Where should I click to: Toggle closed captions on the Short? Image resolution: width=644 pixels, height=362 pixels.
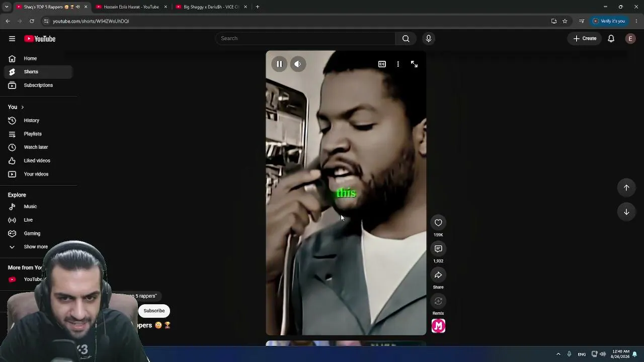pyautogui.click(x=382, y=64)
